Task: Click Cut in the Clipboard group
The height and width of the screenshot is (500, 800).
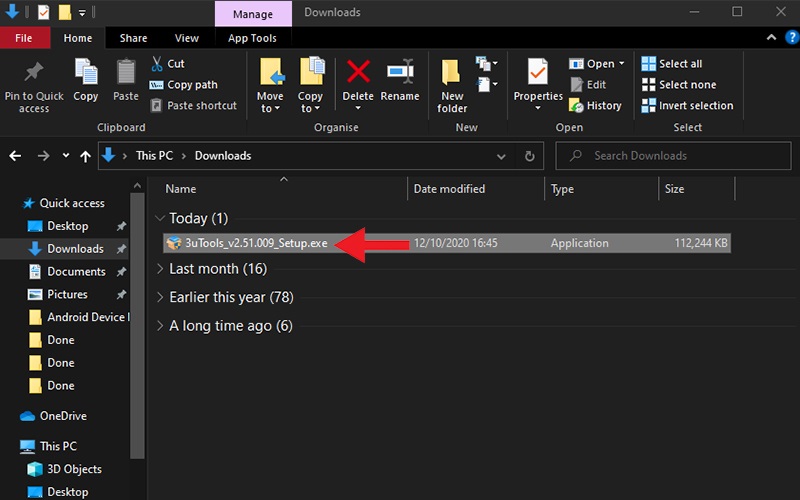Action: (168, 64)
